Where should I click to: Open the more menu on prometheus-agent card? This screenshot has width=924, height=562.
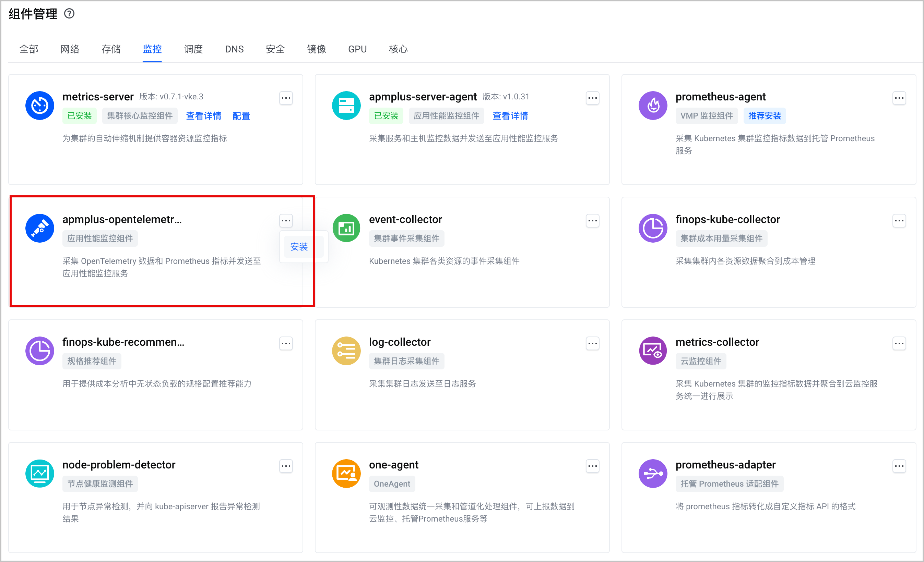tap(899, 98)
